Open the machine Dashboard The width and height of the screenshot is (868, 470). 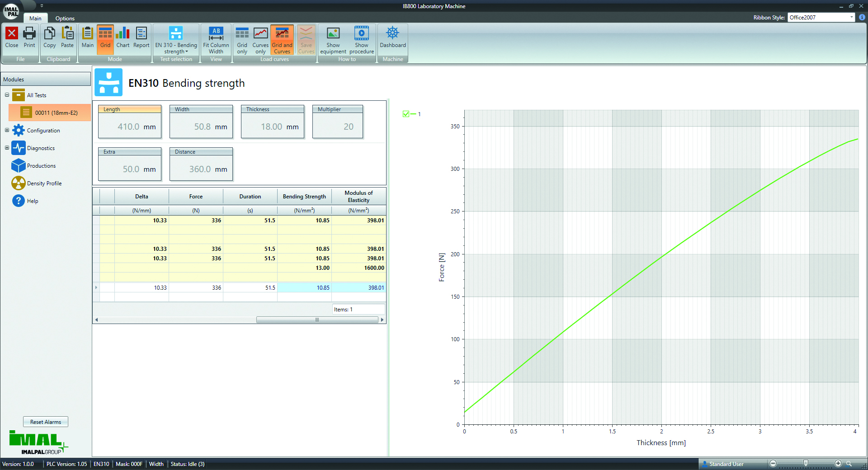point(393,38)
